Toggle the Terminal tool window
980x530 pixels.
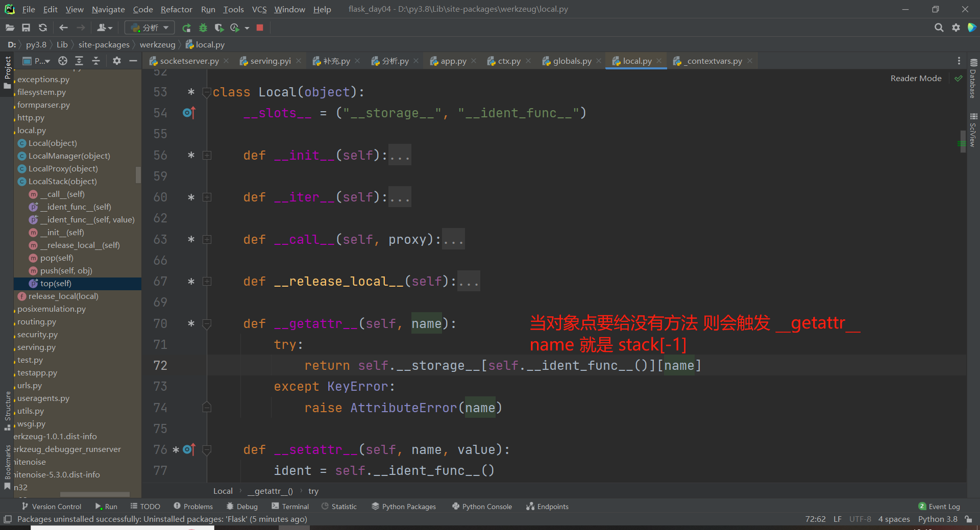click(290, 507)
